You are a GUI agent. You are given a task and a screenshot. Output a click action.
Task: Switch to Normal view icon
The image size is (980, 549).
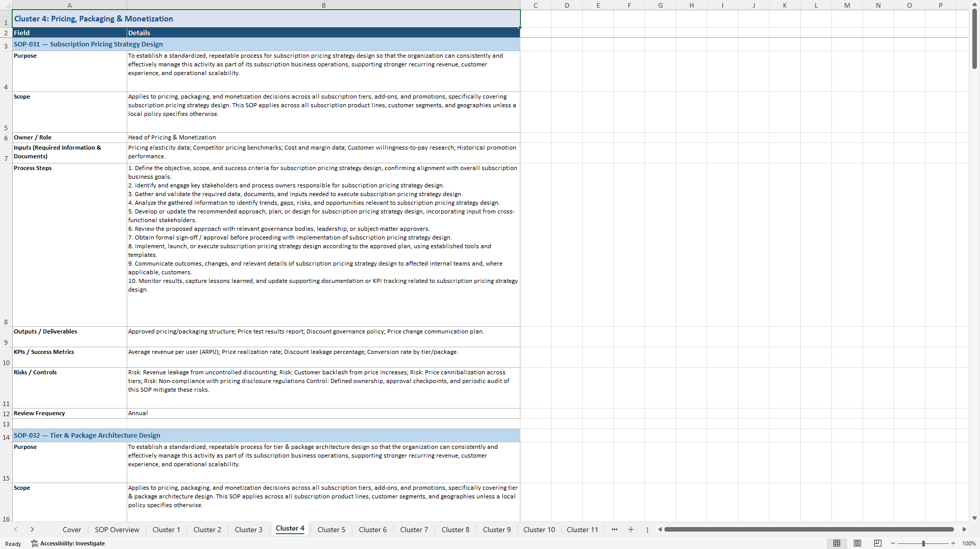tap(836, 543)
